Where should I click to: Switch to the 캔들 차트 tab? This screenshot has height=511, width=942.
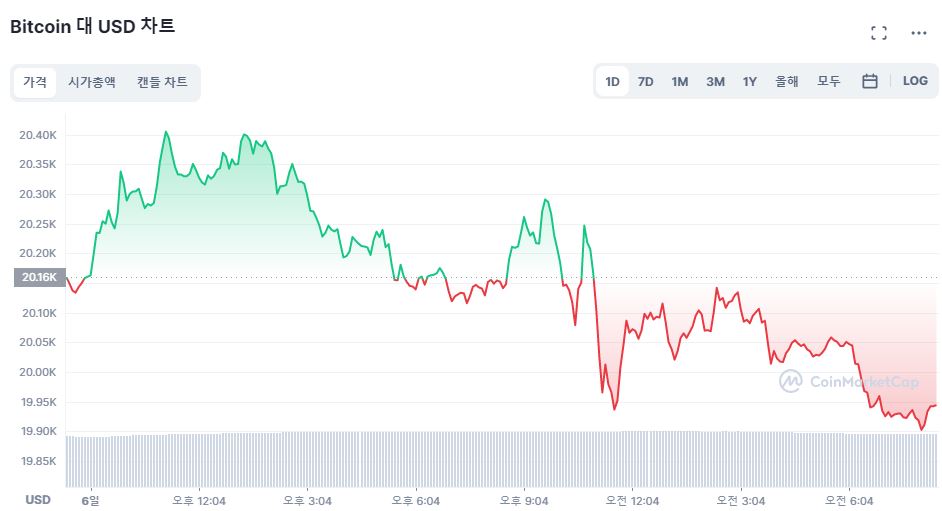coord(162,82)
